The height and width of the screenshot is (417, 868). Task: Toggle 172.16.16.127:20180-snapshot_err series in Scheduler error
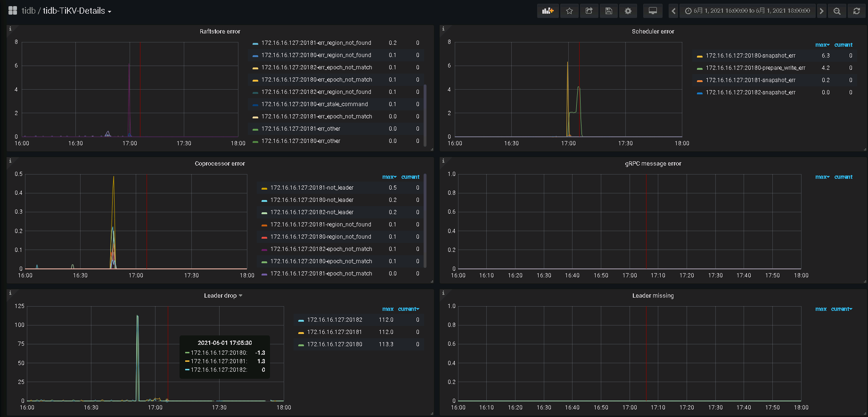point(750,56)
